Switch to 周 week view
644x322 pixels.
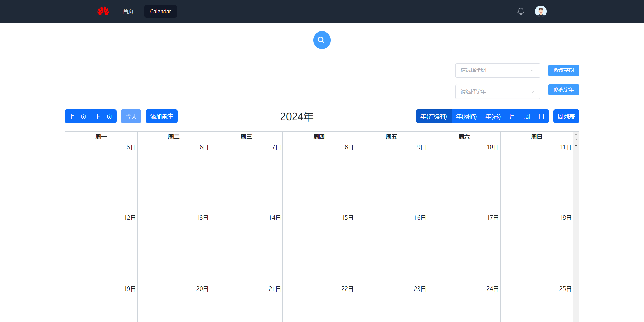coord(527,116)
